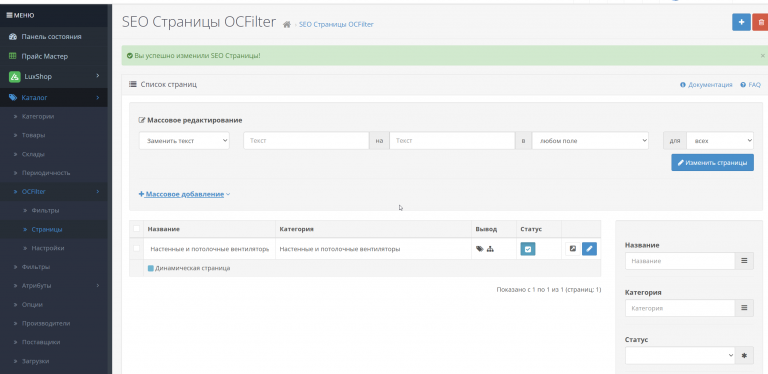Click the list icon by Список страниц
This screenshot has width=768, height=374.
pos(133,84)
